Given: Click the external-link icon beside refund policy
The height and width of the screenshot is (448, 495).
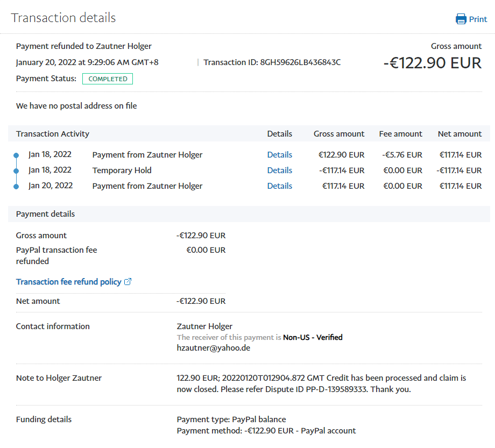Looking at the screenshot, I should coord(128,282).
